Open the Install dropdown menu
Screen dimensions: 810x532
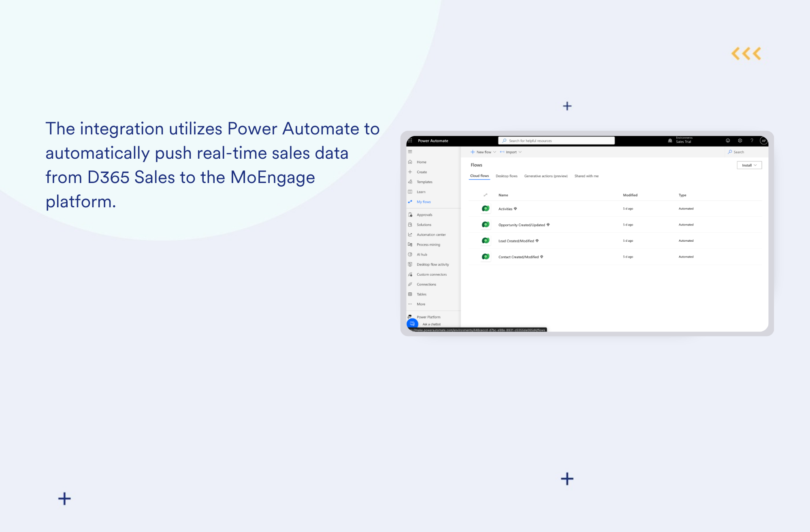tap(749, 165)
